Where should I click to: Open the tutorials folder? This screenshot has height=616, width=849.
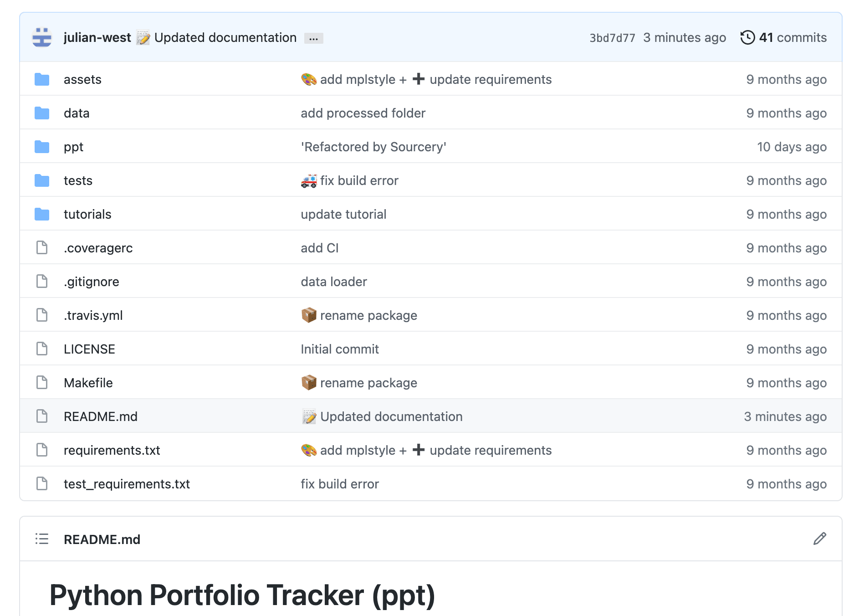coord(87,214)
